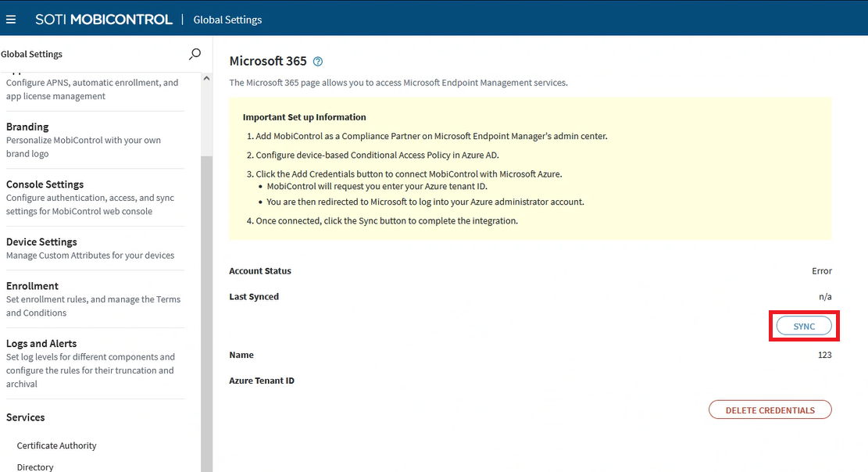Click step 1 about Compliance Partner
This screenshot has width=868, height=472.
tap(427, 136)
